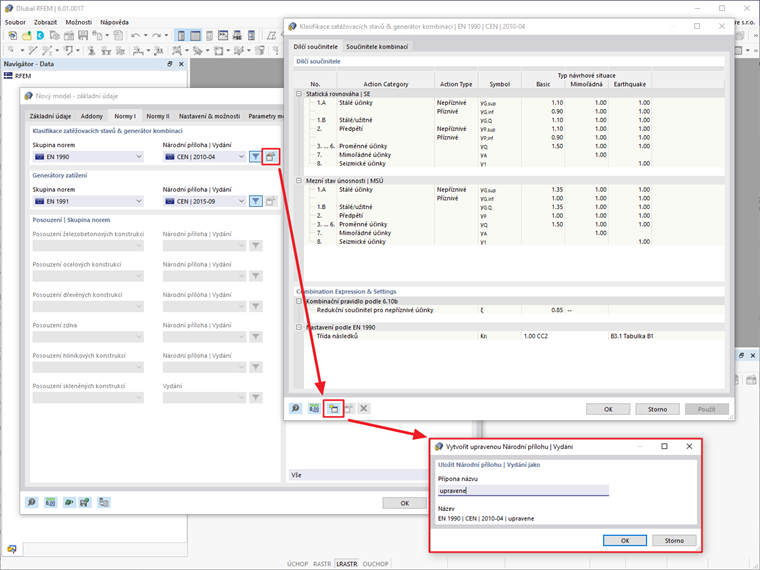Open the Zobrazit menu
This screenshot has width=760, height=570.
[45, 22]
